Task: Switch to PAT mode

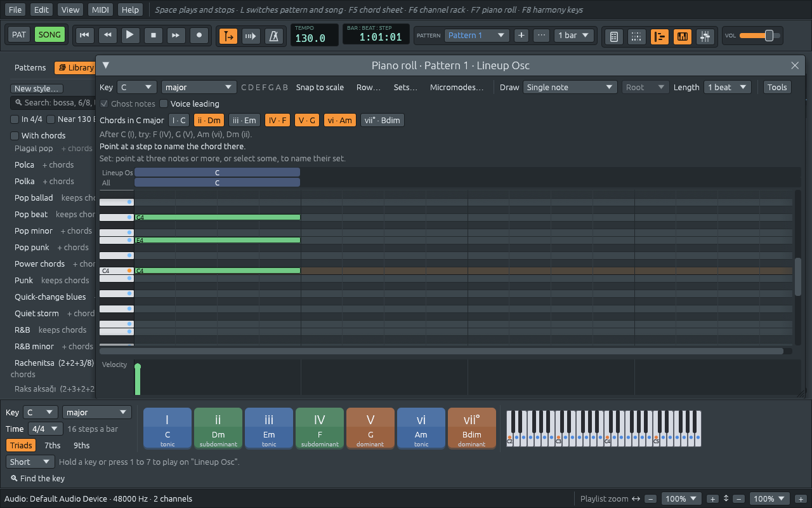Action: pyautogui.click(x=19, y=34)
